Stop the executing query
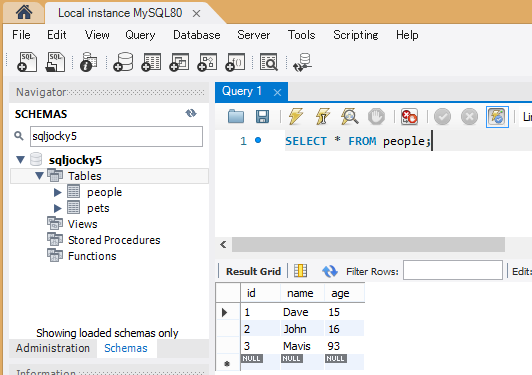The height and width of the screenshot is (375, 532). 376,116
